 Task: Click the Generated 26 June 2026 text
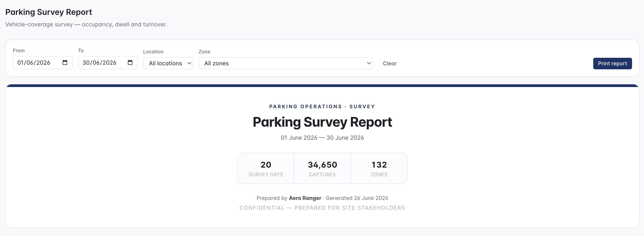[x=357, y=198]
